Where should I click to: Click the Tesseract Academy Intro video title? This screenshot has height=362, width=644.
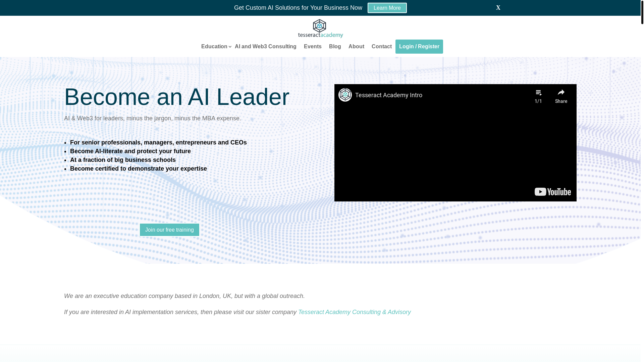(388, 95)
